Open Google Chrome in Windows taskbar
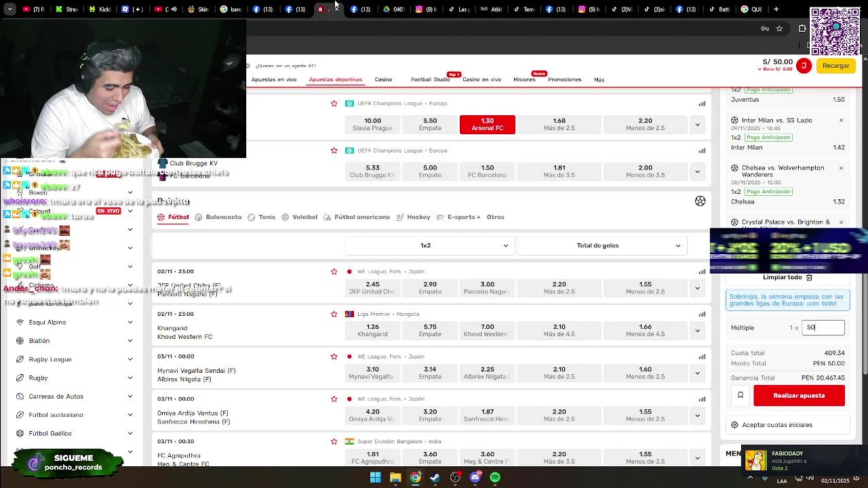The width and height of the screenshot is (868, 488). 415,478
